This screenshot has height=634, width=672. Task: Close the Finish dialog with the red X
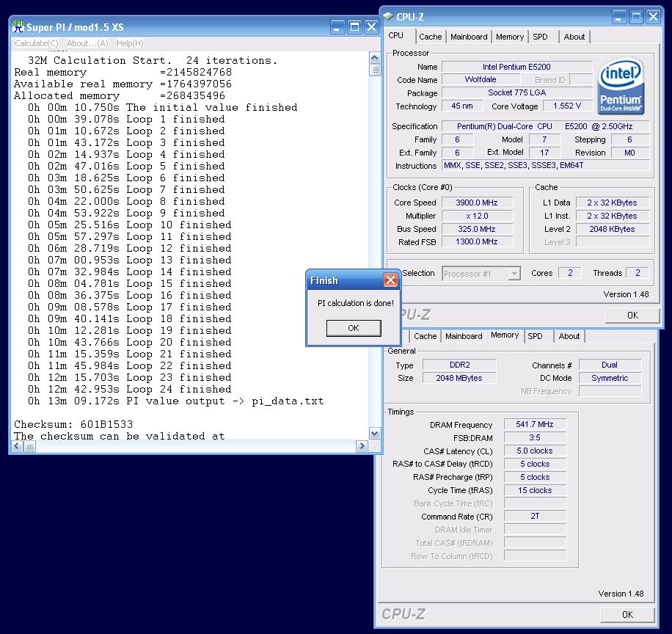point(390,280)
